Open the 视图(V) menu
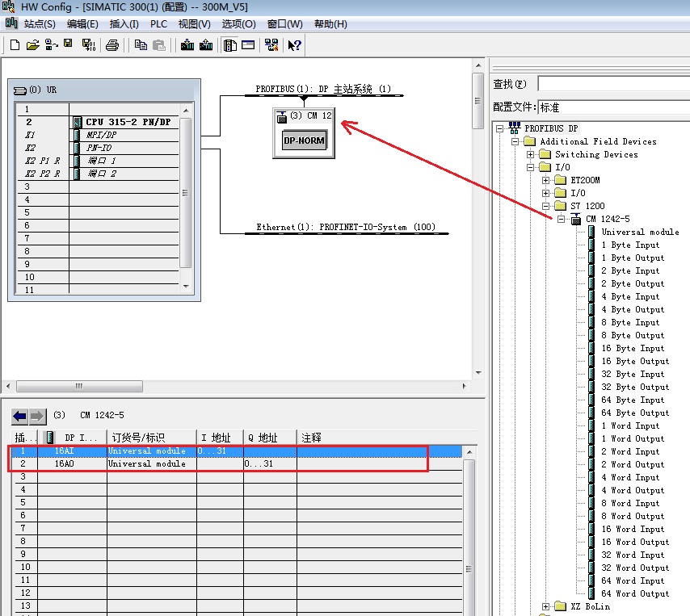 pos(195,23)
